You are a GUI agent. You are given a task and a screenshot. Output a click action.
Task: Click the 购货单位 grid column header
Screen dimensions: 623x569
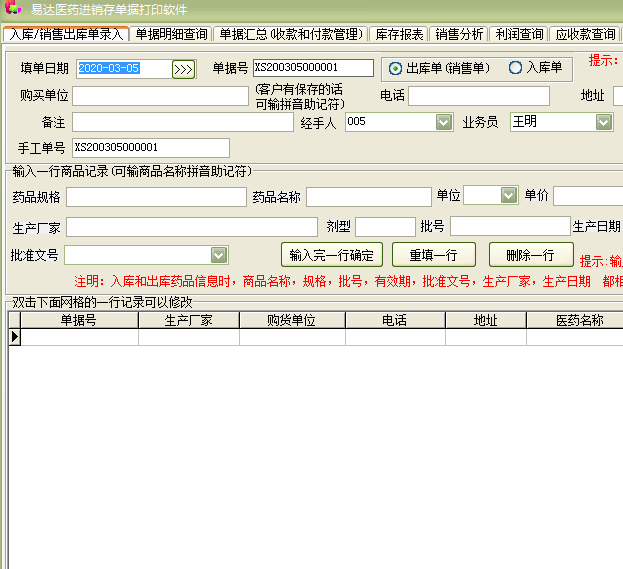(x=292, y=320)
